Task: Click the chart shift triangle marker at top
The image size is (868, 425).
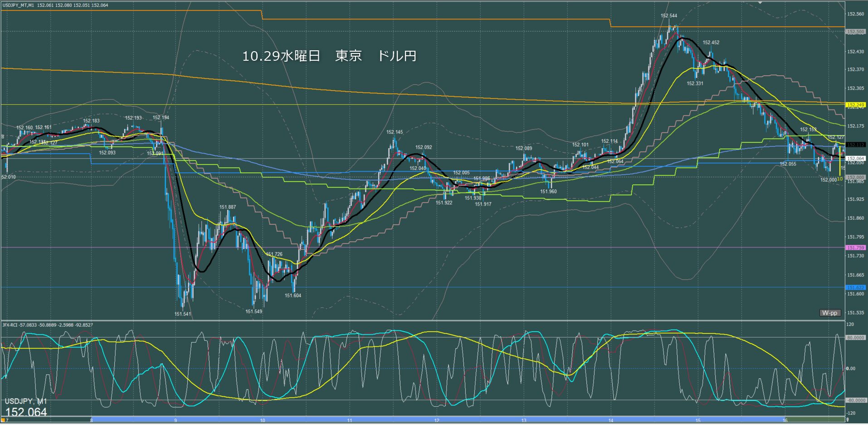Action: pos(761,3)
